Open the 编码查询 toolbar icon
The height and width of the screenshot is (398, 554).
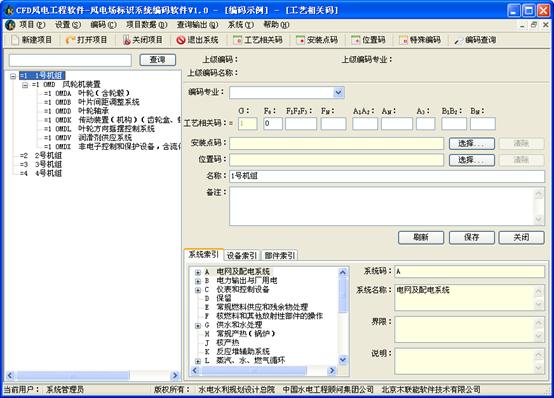(x=459, y=41)
